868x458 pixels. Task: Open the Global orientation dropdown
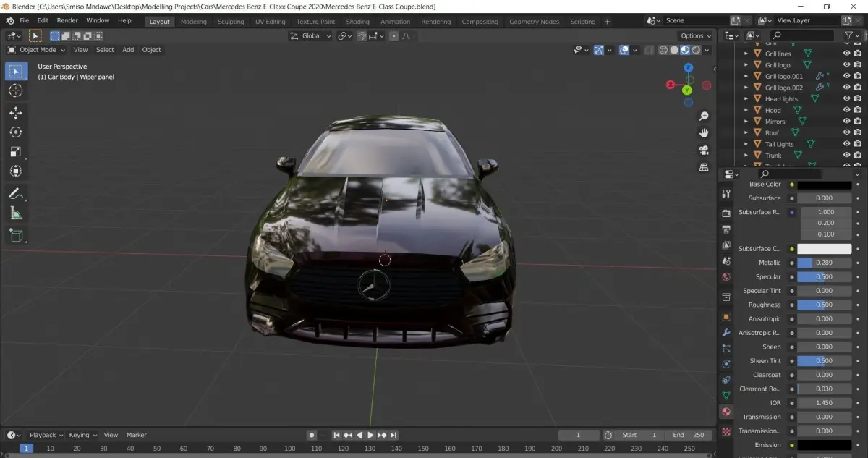click(311, 35)
